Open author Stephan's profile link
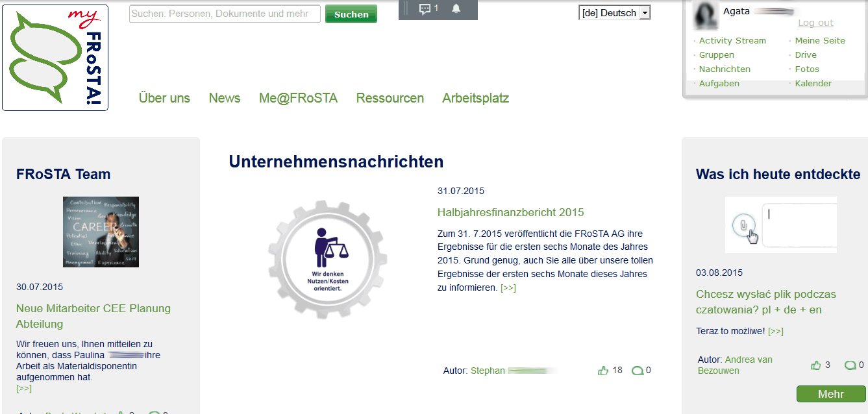 point(514,371)
